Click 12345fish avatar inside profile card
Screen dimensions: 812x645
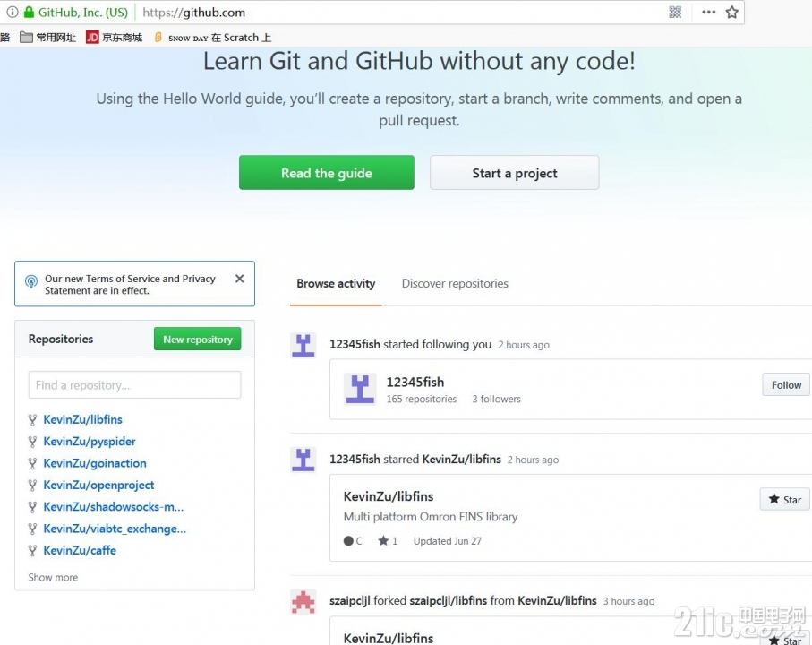click(x=359, y=389)
